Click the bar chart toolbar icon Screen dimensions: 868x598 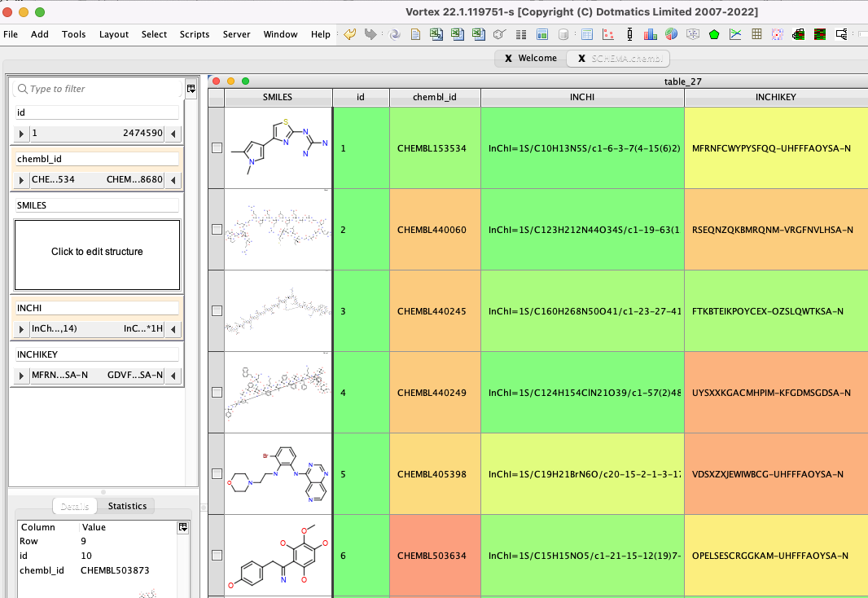[651, 34]
